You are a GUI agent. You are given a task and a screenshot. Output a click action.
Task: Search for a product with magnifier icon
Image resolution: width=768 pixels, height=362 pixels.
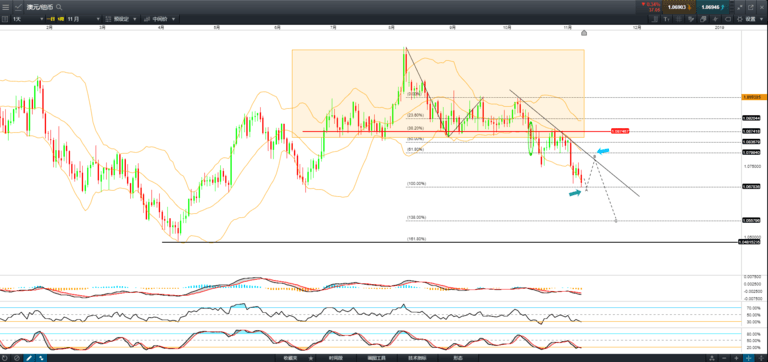click(59, 7)
